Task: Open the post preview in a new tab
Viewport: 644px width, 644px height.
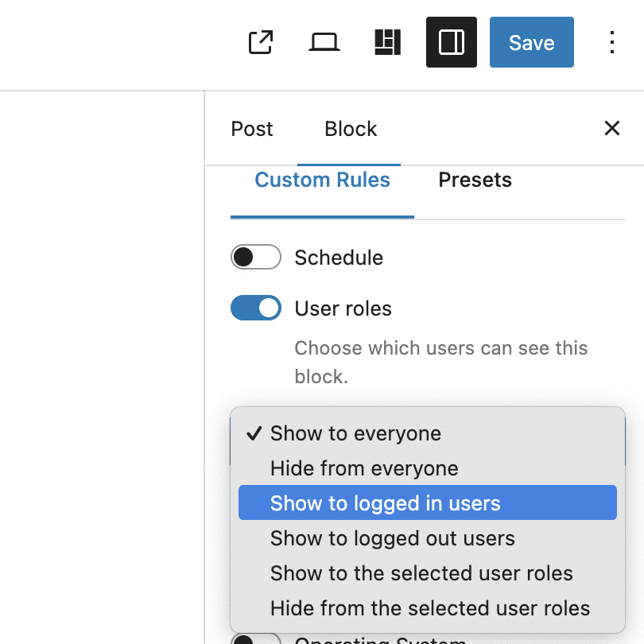Action: (260, 42)
